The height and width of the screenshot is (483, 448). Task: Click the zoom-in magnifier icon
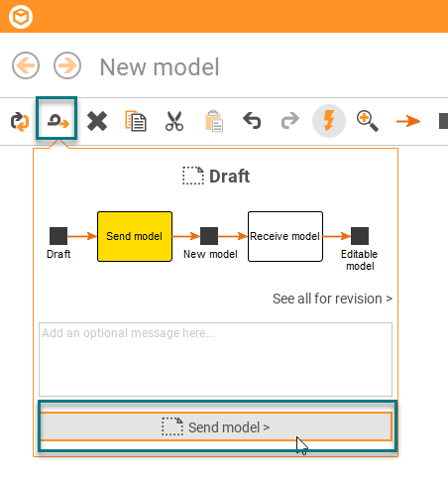(x=368, y=121)
